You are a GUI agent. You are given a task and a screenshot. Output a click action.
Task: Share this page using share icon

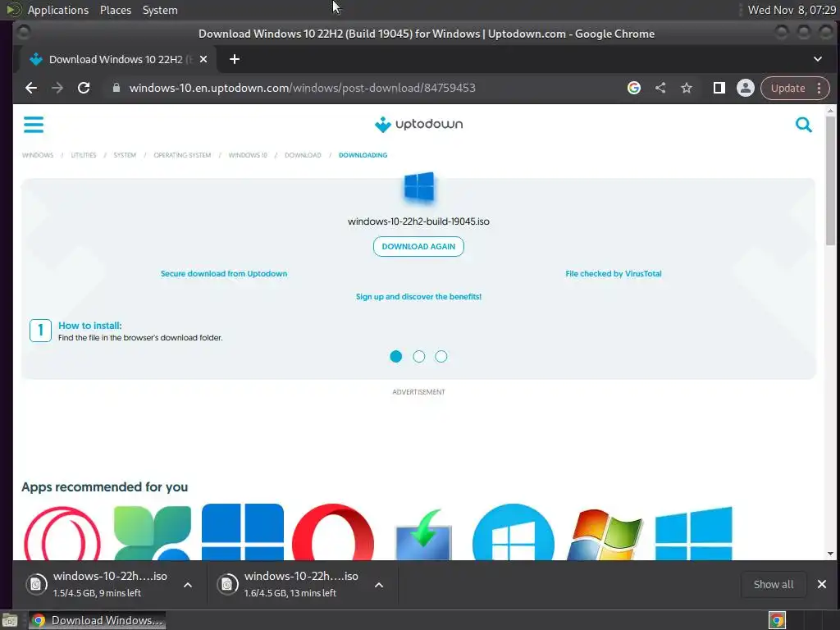tap(660, 88)
